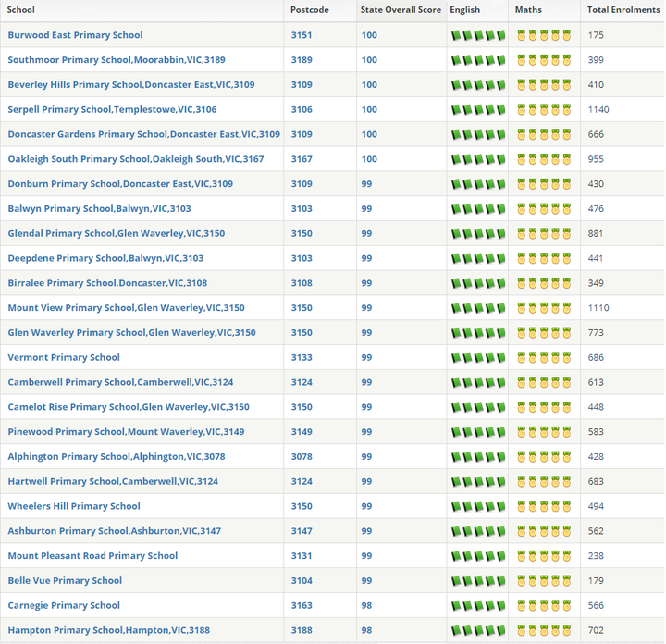666x644 pixels.
Task: Click English book rating for Burwood East
Action: click(x=478, y=35)
